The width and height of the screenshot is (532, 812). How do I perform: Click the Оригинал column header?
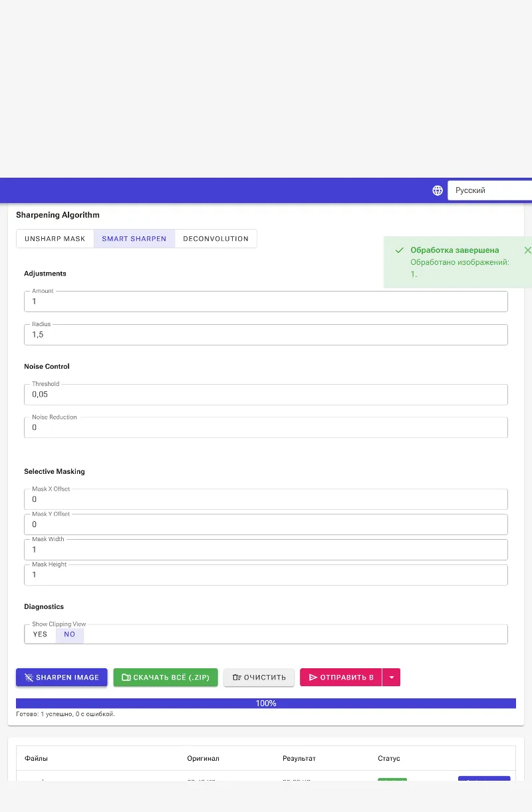point(203,758)
